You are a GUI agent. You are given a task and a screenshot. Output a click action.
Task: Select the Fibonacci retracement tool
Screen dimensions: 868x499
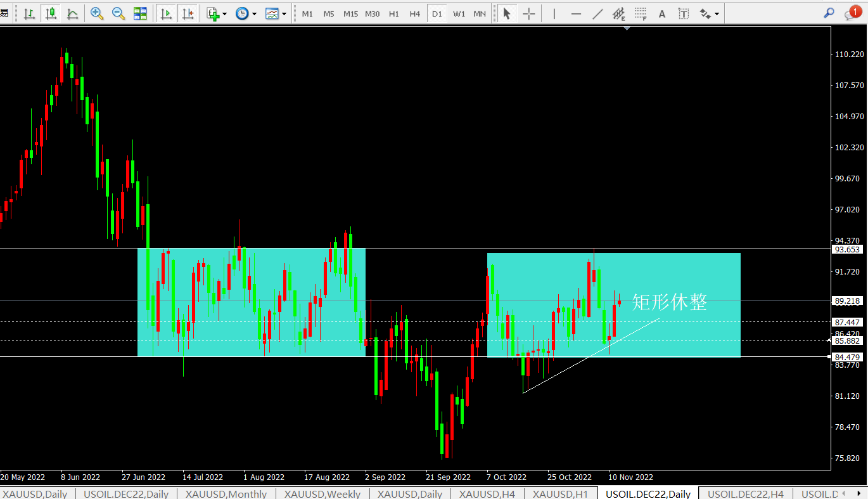(641, 13)
